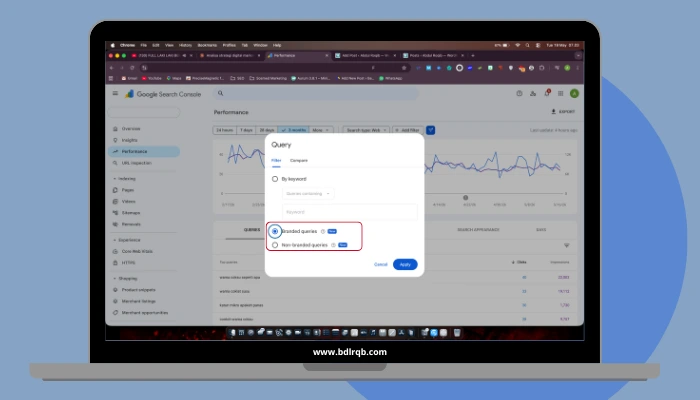700x400 pixels.
Task: Show help info icon for Branded queries
Action: pos(323,231)
